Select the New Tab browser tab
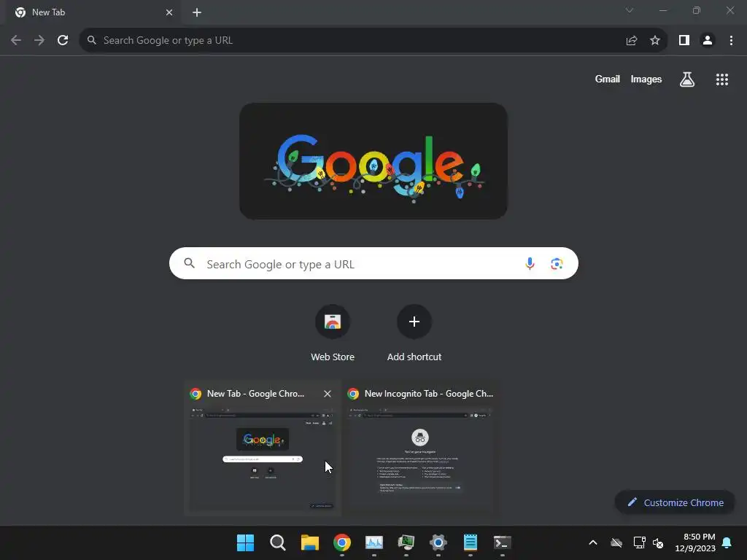 coord(93,12)
